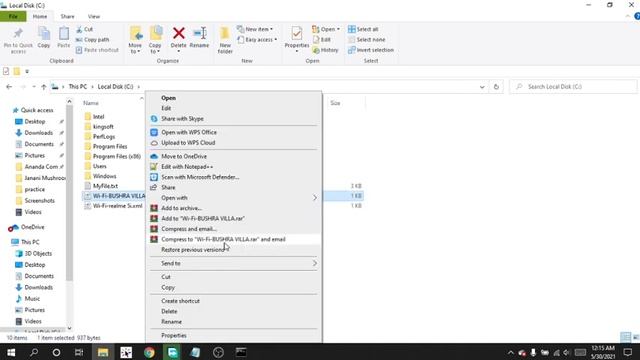Expand the Easy access dropdown

tap(257, 40)
